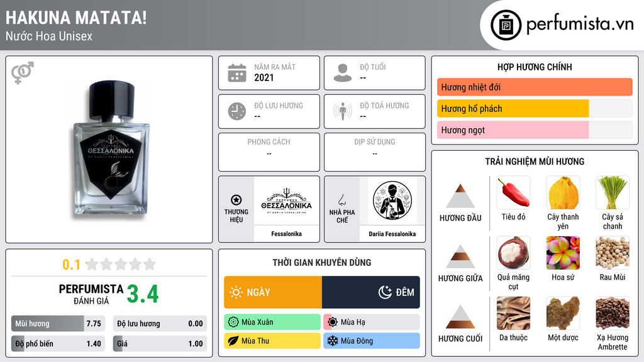Click the Thời gian khuyên dùng heading
The width and height of the screenshot is (644, 362).
click(x=322, y=262)
